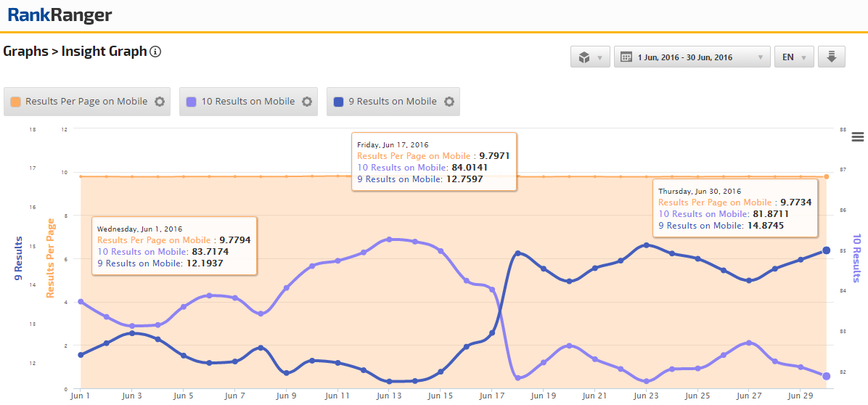Select the Jun 30 point on the dark blue line

click(826, 251)
